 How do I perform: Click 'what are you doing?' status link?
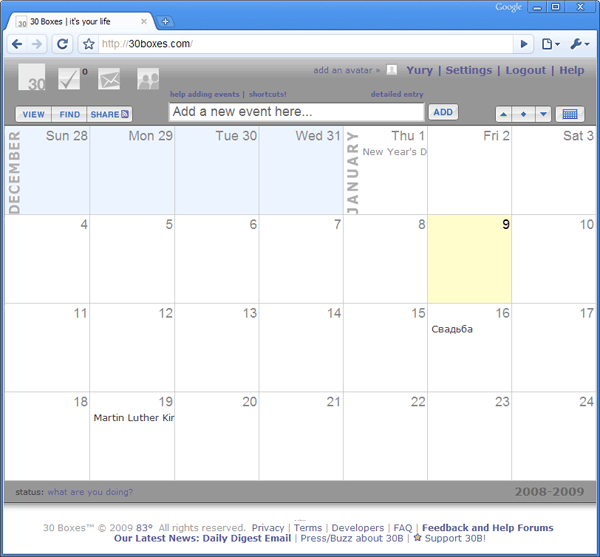click(x=90, y=492)
